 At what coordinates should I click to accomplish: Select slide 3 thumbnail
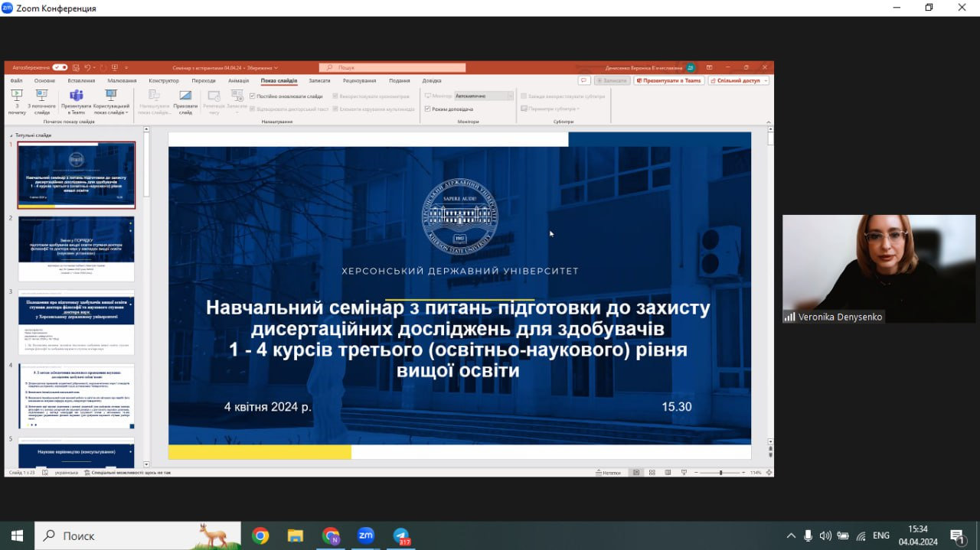pyautogui.click(x=76, y=322)
